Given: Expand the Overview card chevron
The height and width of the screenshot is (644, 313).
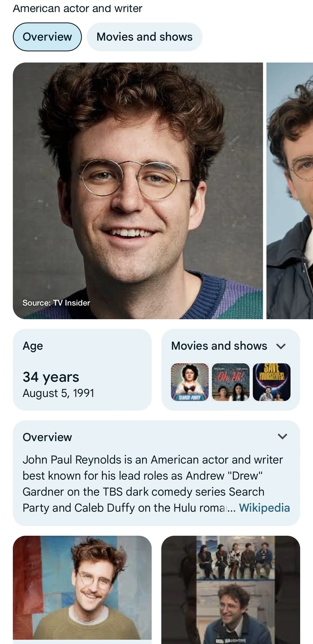Looking at the screenshot, I should (282, 437).
